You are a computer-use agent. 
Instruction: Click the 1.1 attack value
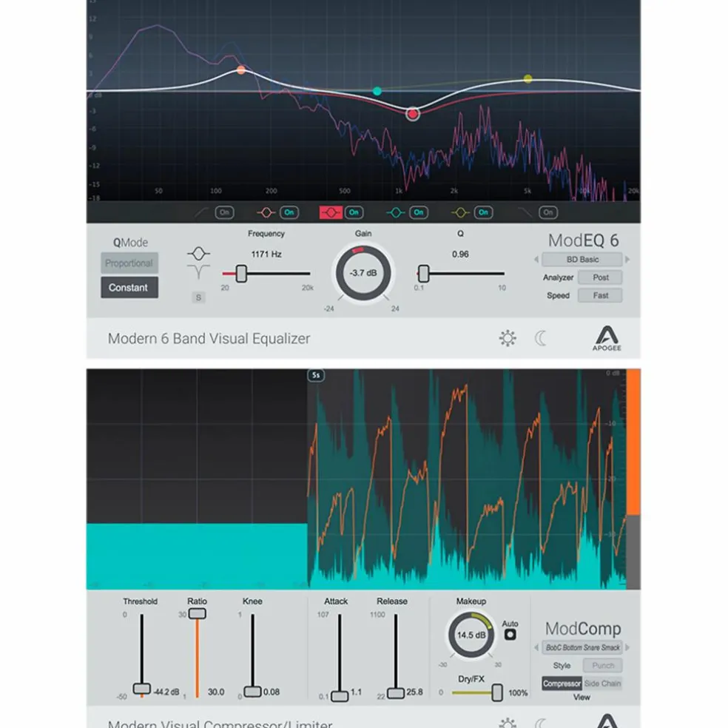coord(356,692)
